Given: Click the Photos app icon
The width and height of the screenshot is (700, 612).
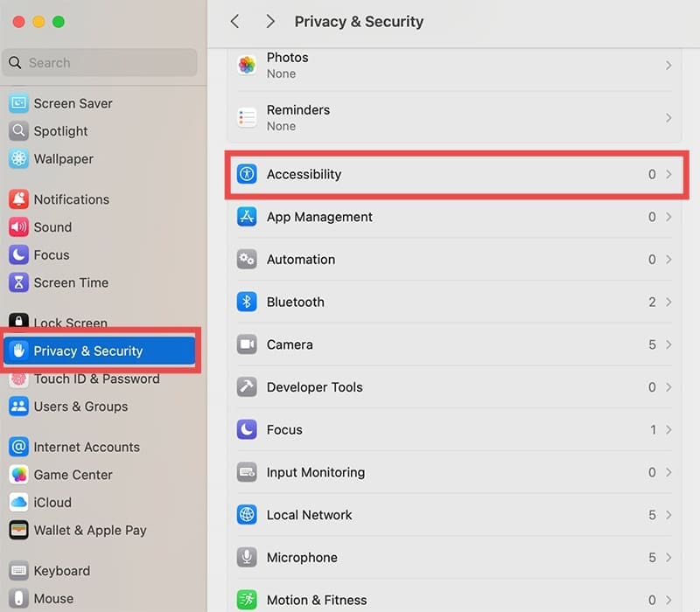Looking at the screenshot, I should (247, 66).
